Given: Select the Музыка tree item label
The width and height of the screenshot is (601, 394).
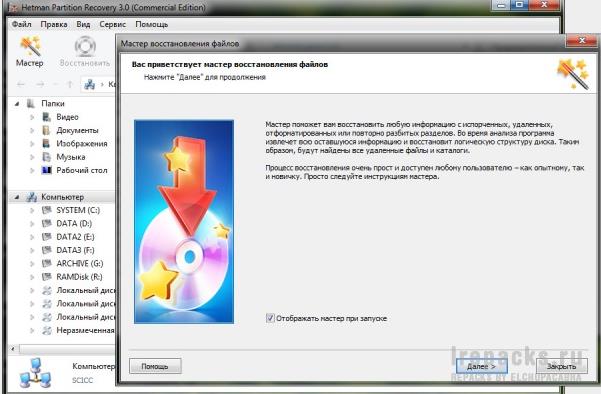Looking at the screenshot, I should [x=71, y=157].
